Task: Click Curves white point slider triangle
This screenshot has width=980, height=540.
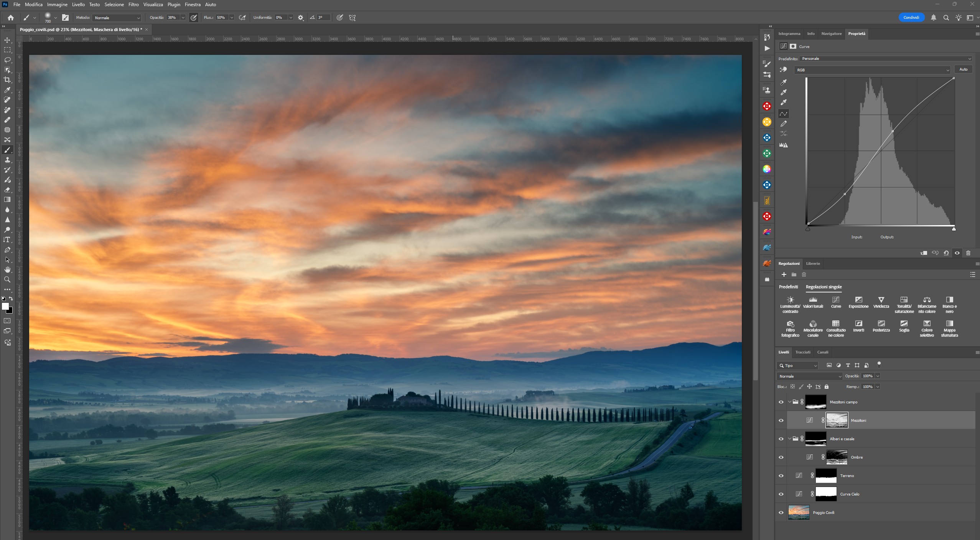Action: click(954, 229)
